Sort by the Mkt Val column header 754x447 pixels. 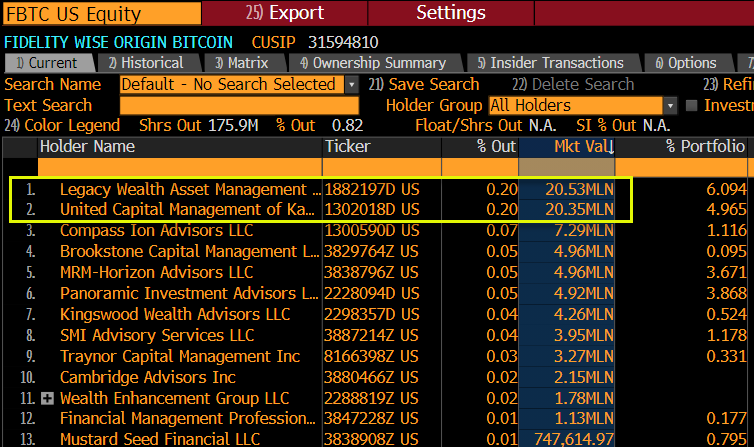(x=582, y=147)
